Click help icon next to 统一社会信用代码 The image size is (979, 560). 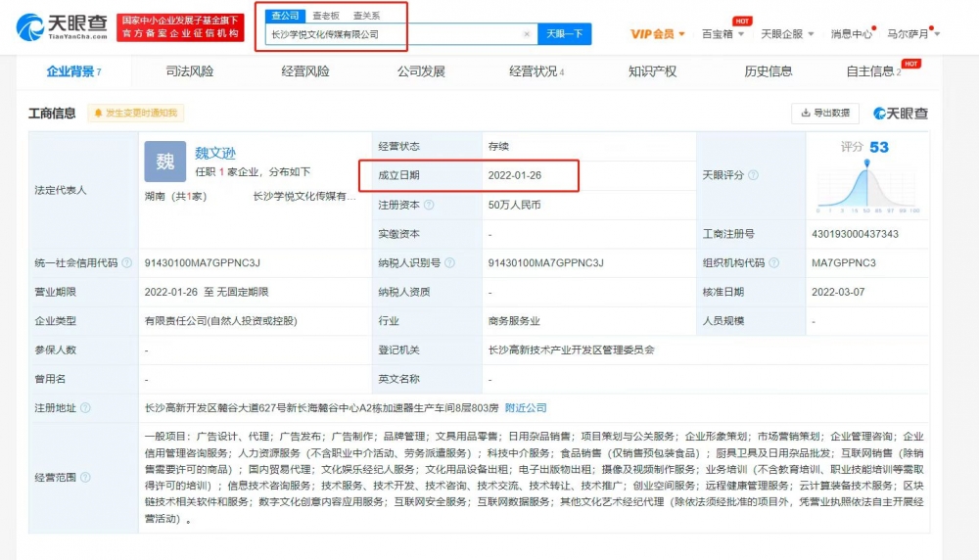pyautogui.click(x=127, y=263)
